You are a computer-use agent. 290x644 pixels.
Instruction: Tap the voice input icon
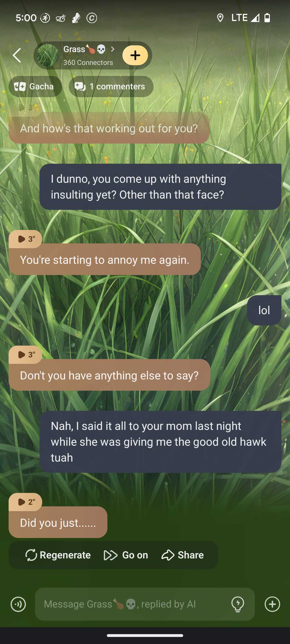[18, 604]
